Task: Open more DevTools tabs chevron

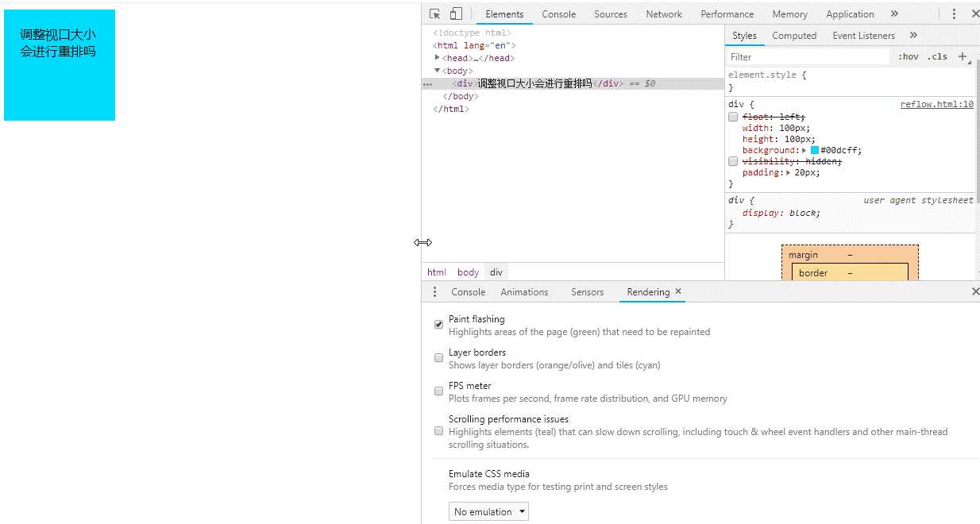Action: [894, 13]
